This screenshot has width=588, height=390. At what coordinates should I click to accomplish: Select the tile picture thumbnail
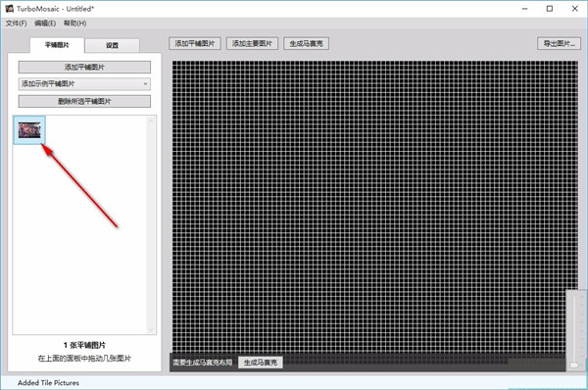[x=29, y=130]
